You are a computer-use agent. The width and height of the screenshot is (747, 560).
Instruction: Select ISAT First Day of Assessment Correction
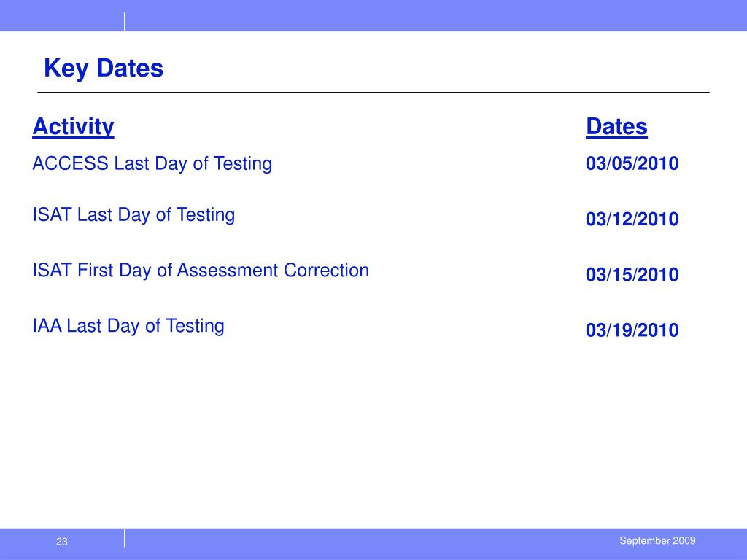tap(201, 270)
